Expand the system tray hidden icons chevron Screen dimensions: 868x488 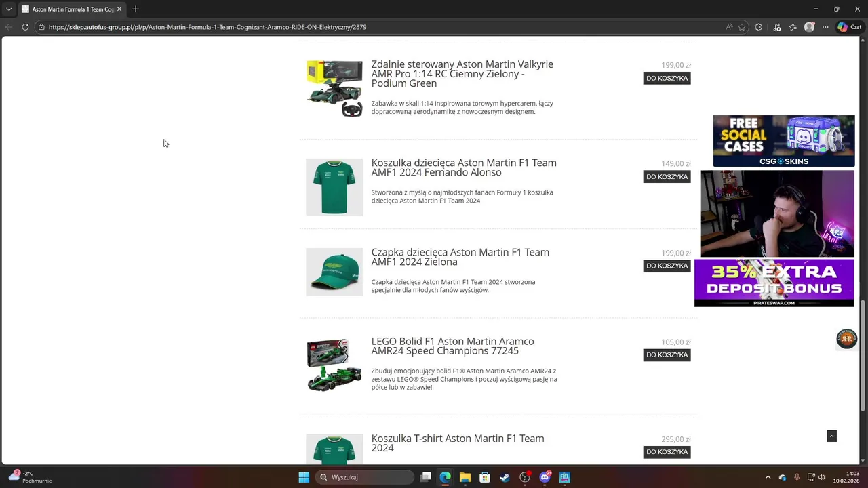768,477
